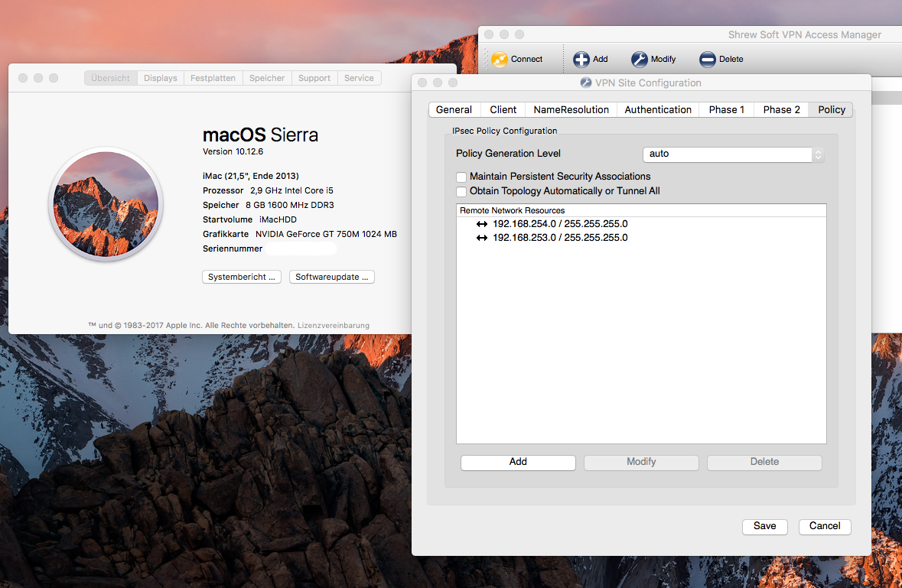Click the arrow icon beside 192.168.253.0 entry
The width and height of the screenshot is (902, 588).
482,238
